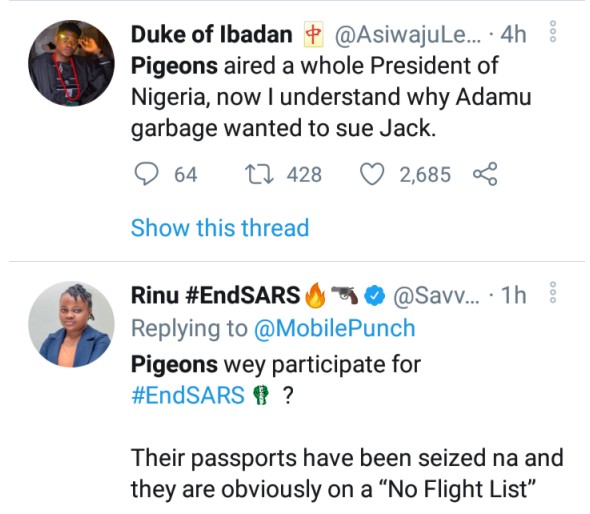Screen dimensions: 590x514
Task: Share Duke of Ibadan's tweet
Action: [x=485, y=174]
